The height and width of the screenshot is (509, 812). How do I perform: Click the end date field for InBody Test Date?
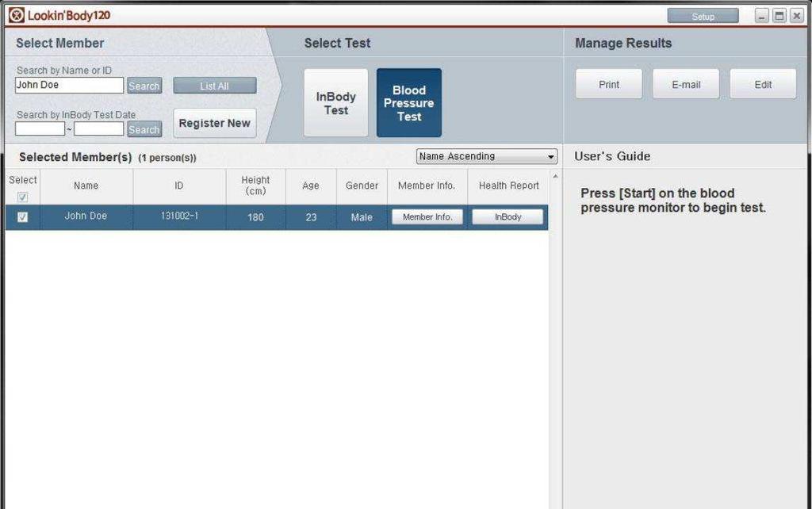pyautogui.click(x=98, y=129)
